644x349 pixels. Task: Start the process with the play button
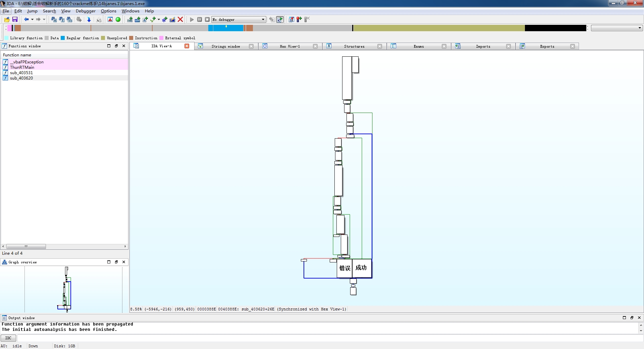(x=192, y=19)
